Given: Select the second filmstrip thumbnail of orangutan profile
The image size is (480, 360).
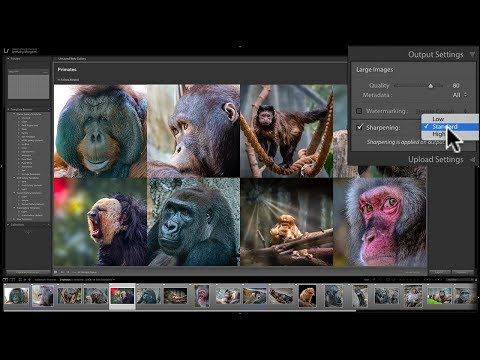Looking at the screenshot, I should pyautogui.click(x=43, y=296).
